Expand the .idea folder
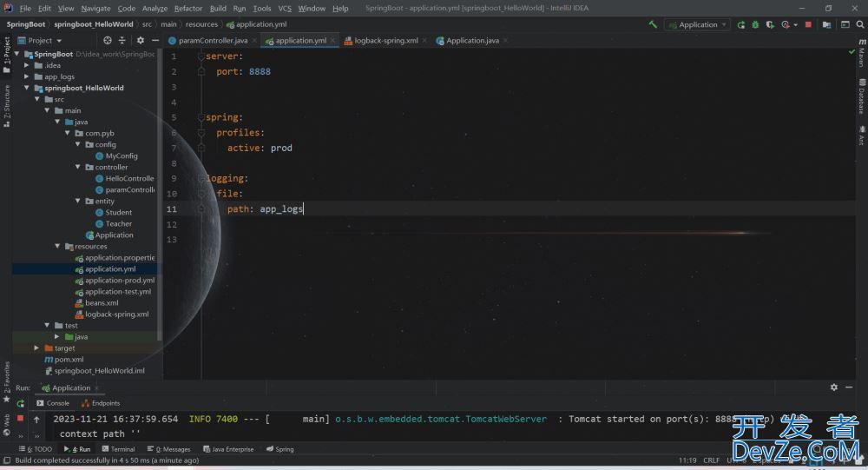Screen dimensions: 868x470 point(27,65)
